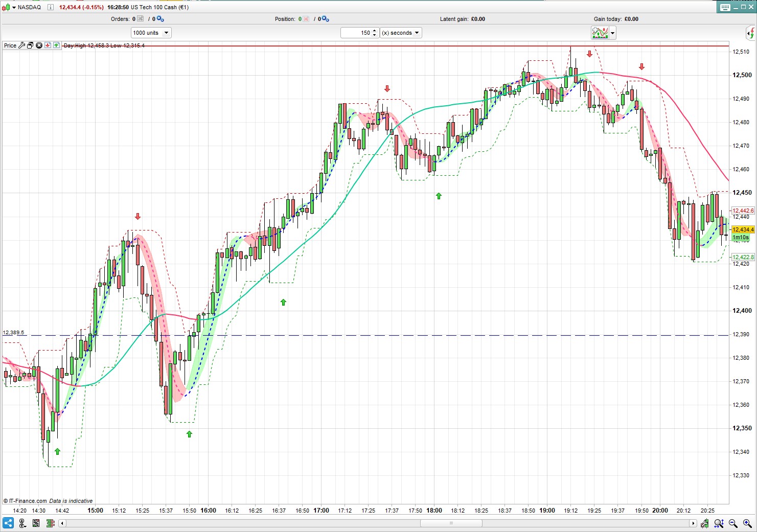Click the IT-Finance.com link
Viewport: 757px width, 532px height.
pos(25,501)
